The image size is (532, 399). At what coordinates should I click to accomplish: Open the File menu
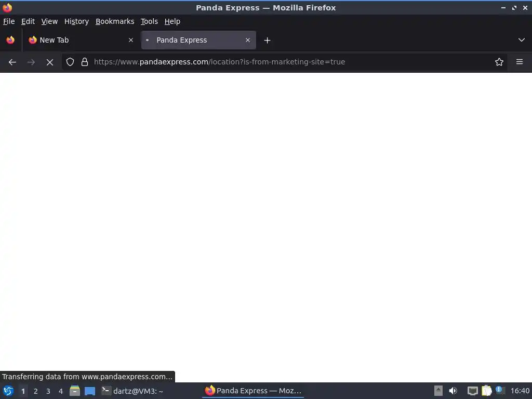9,21
